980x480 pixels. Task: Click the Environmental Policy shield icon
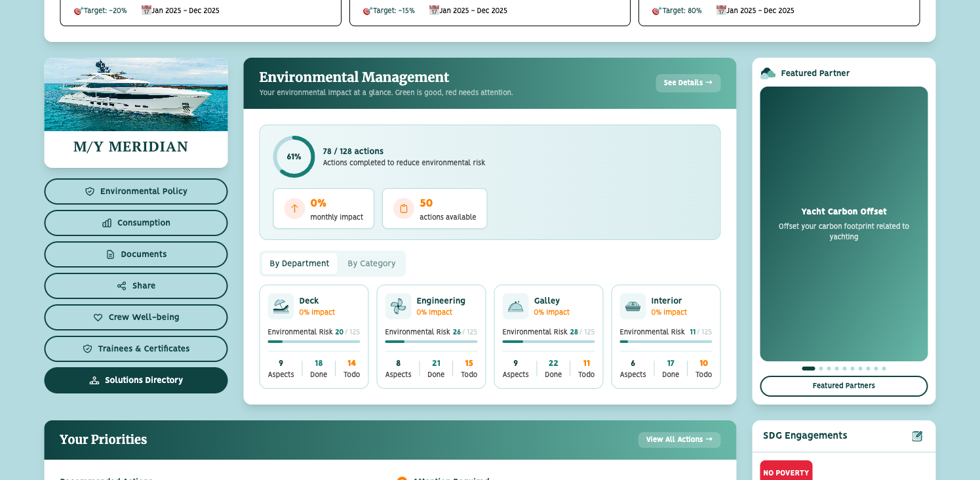click(x=90, y=191)
